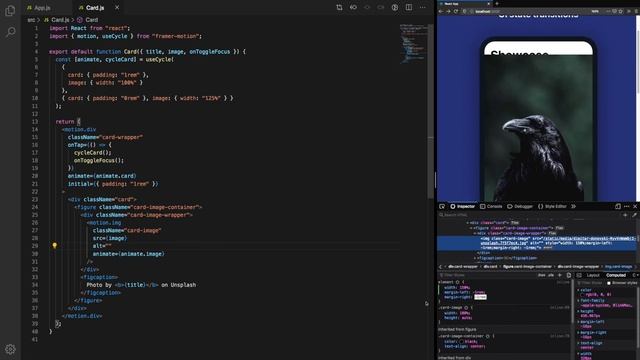
Task: Click the useCycle call on line 5
Action: pos(160,60)
